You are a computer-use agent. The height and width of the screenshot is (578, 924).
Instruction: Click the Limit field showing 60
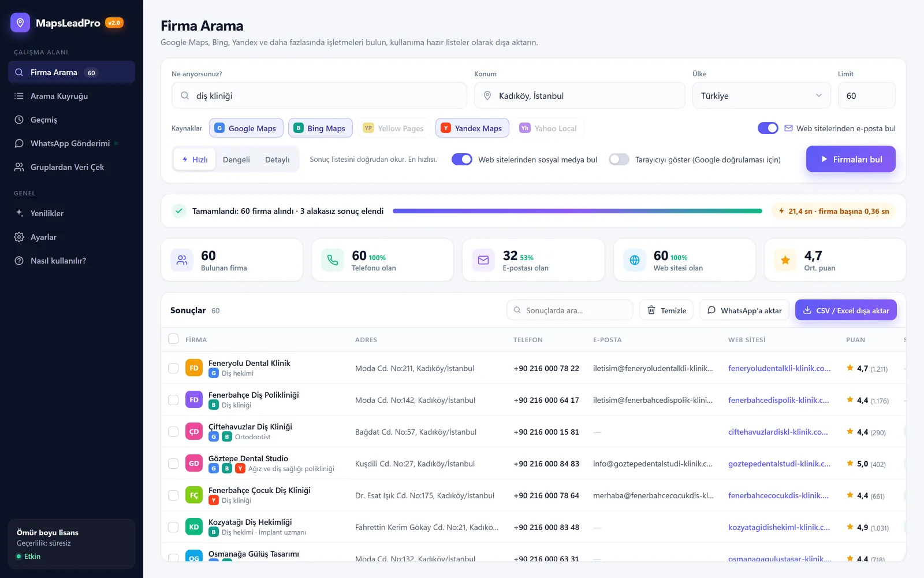pos(867,95)
